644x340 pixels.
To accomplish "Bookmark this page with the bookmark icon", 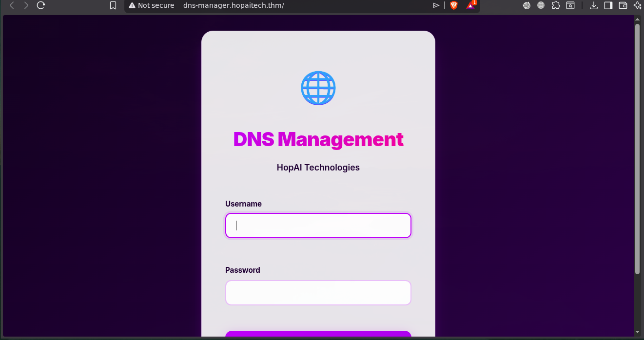I will (x=113, y=5).
